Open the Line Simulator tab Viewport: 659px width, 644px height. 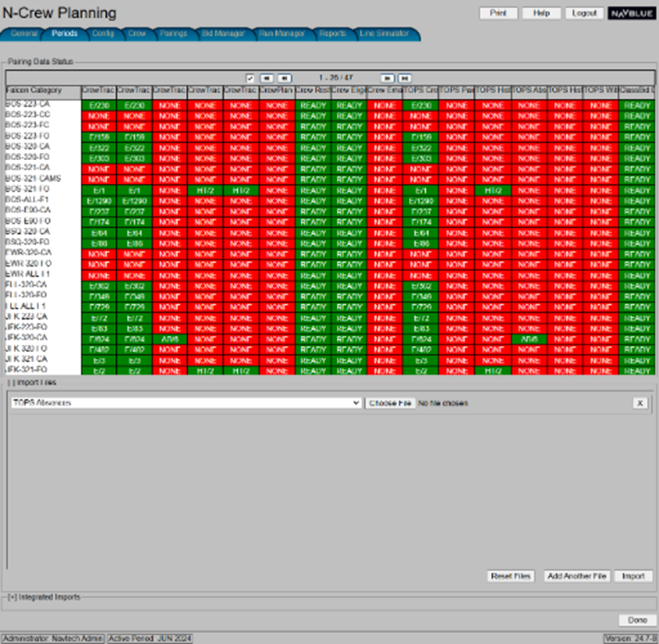click(x=384, y=34)
